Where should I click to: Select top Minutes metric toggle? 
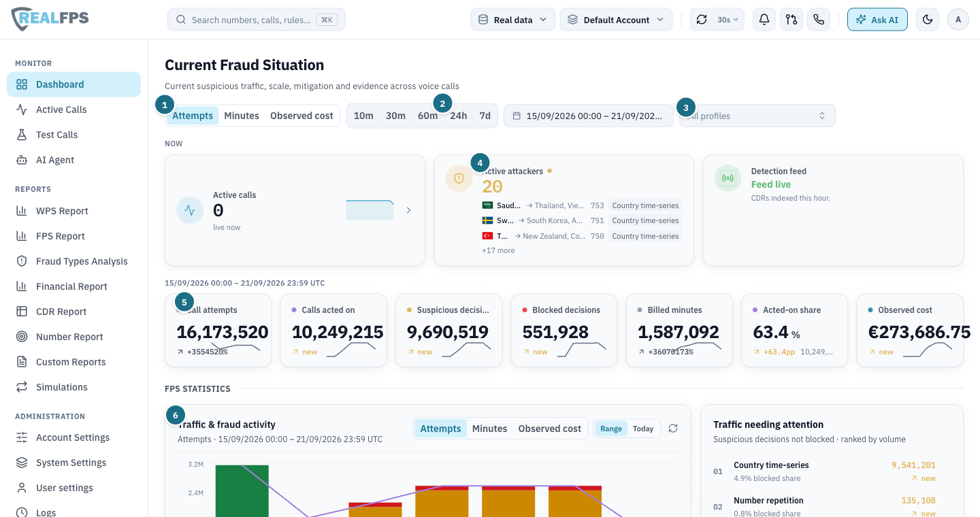pyautogui.click(x=242, y=116)
